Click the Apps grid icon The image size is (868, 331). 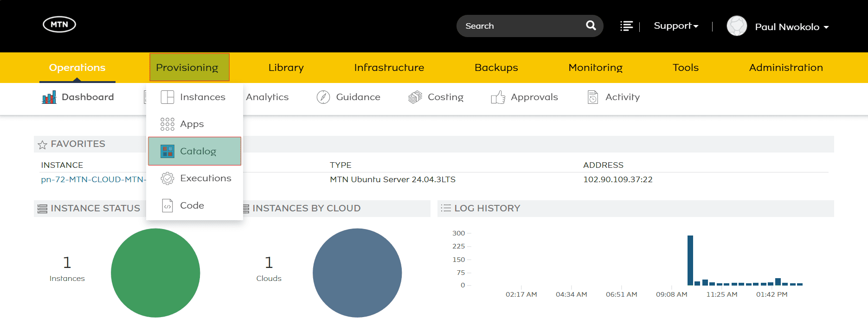tap(167, 124)
